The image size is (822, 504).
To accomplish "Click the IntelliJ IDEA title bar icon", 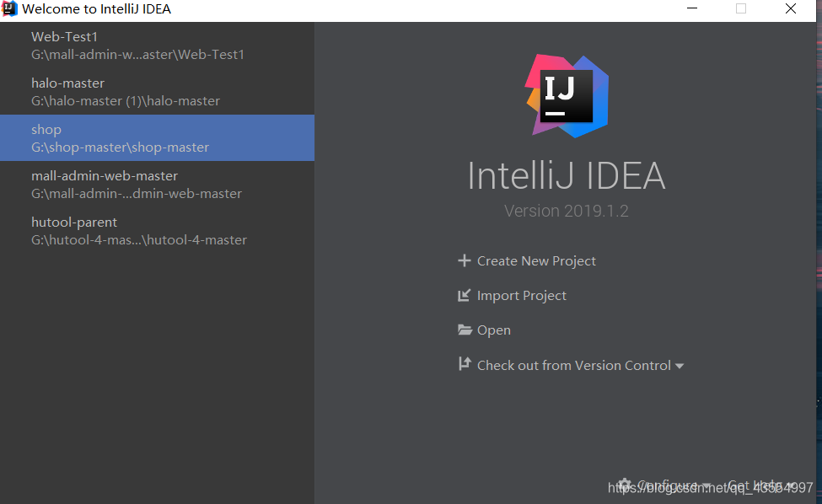I will point(9,9).
